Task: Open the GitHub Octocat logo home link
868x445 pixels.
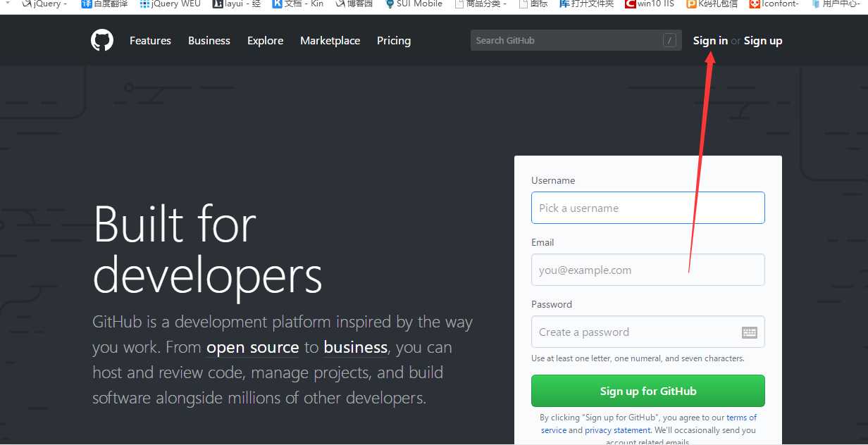Action: click(x=102, y=40)
